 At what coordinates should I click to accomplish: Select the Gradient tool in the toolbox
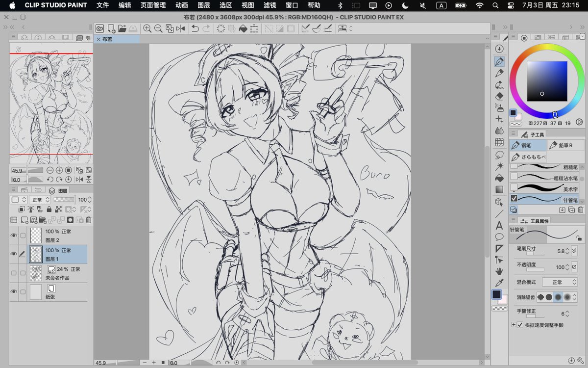(x=499, y=189)
